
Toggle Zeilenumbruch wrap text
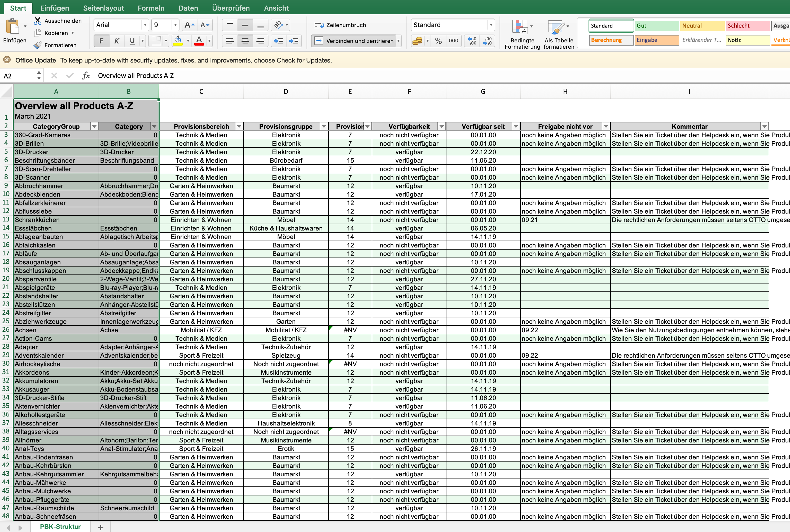[340, 25]
